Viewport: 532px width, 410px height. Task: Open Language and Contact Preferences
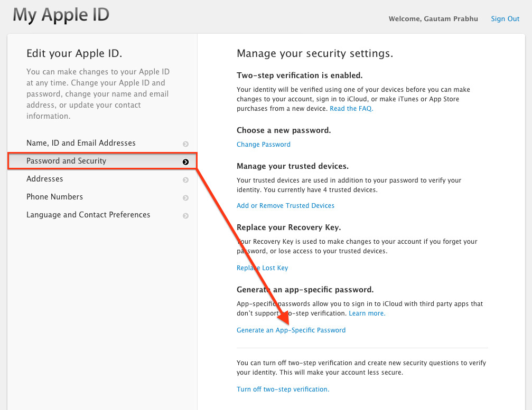(88, 215)
